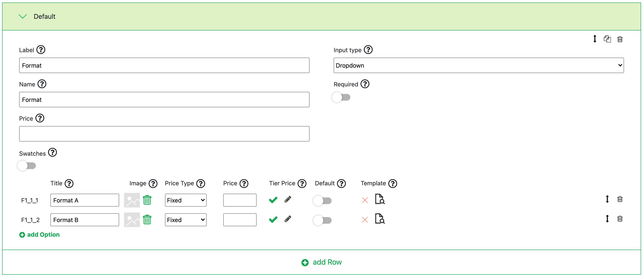Open Price Type dropdown for Format A

click(186, 200)
